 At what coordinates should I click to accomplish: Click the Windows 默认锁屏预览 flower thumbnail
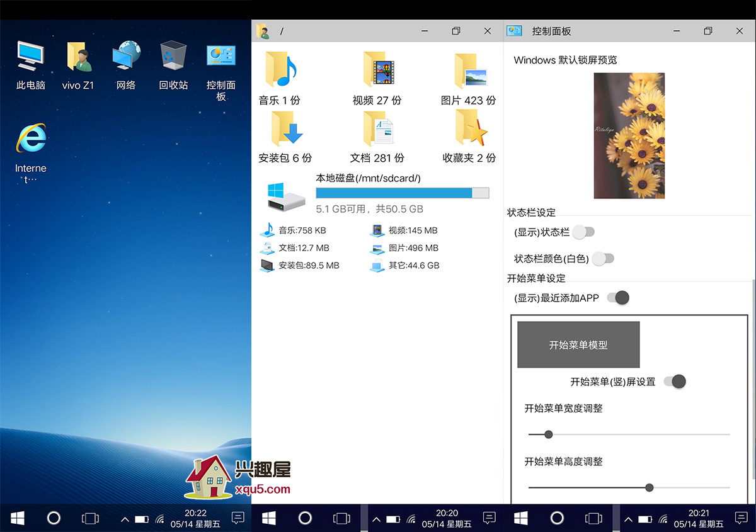click(629, 135)
